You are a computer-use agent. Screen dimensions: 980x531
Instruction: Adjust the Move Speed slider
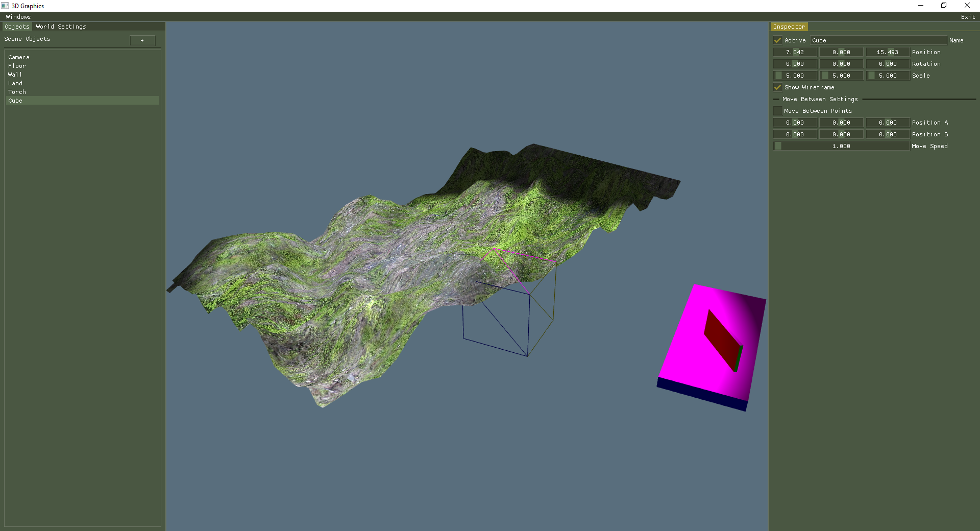coord(841,146)
